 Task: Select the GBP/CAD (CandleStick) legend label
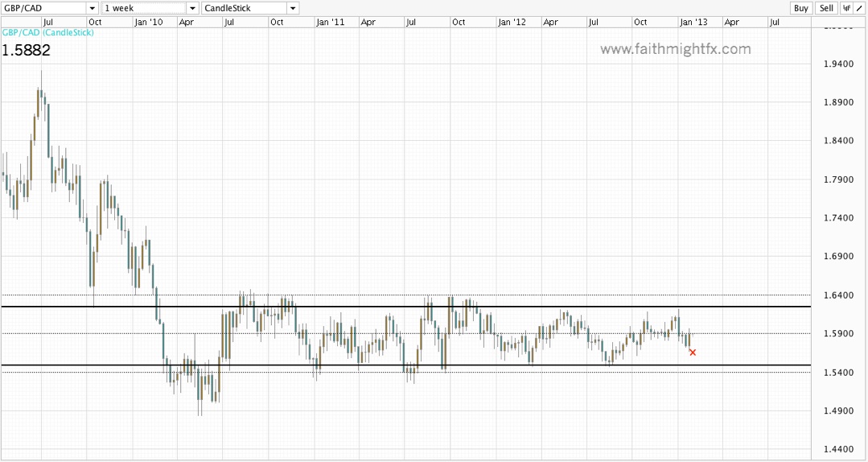[48, 33]
